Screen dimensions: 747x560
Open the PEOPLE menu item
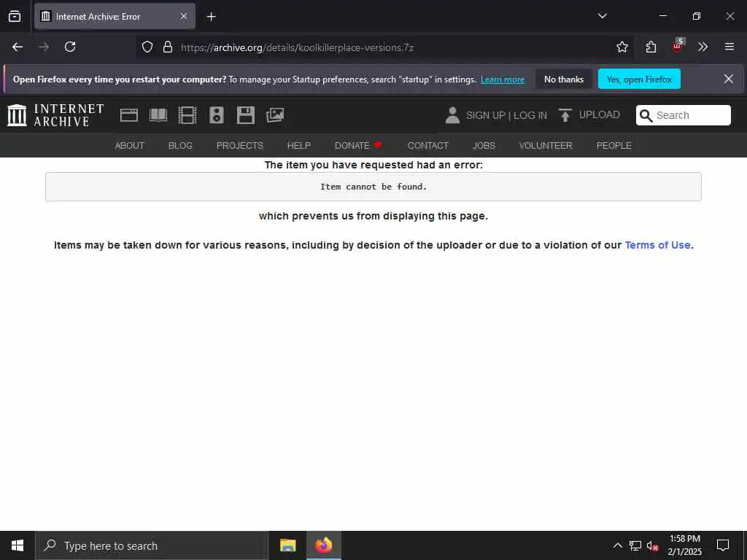[x=614, y=146]
